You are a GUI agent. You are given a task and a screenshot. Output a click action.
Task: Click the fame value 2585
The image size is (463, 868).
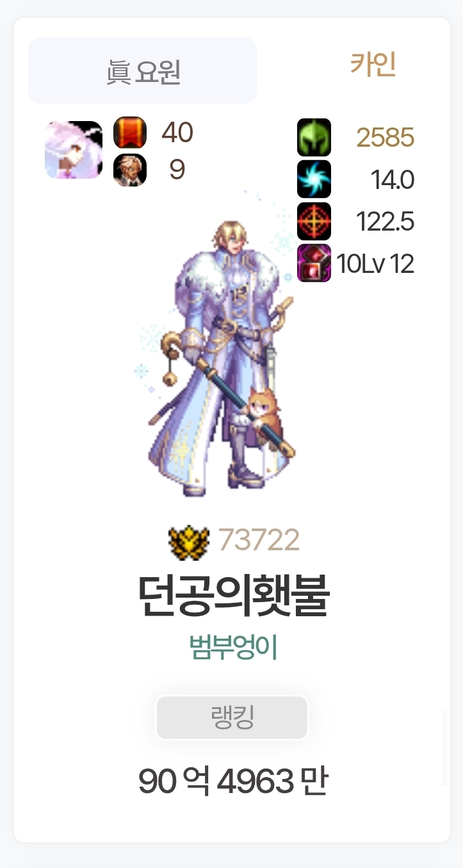pyautogui.click(x=386, y=137)
